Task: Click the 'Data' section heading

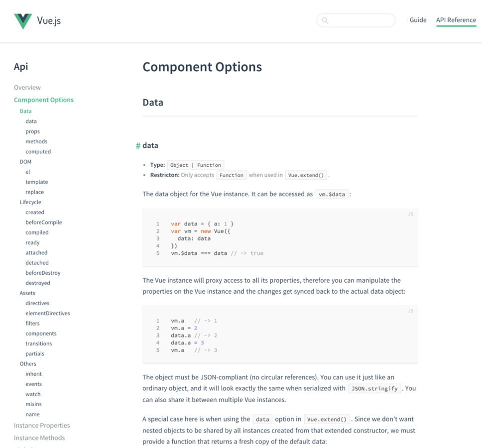Action: (153, 103)
